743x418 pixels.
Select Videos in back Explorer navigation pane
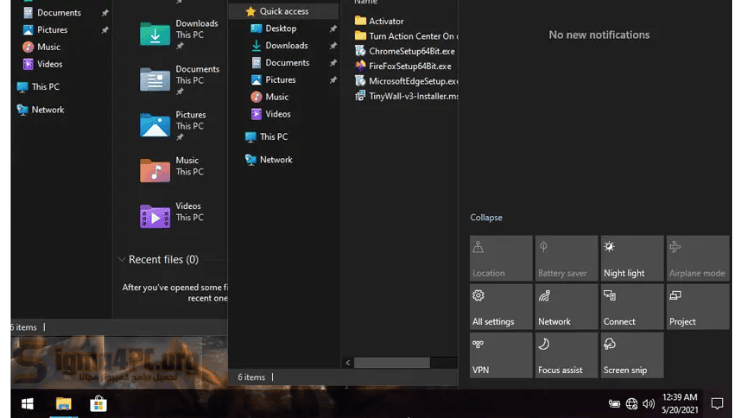point(50,64)
